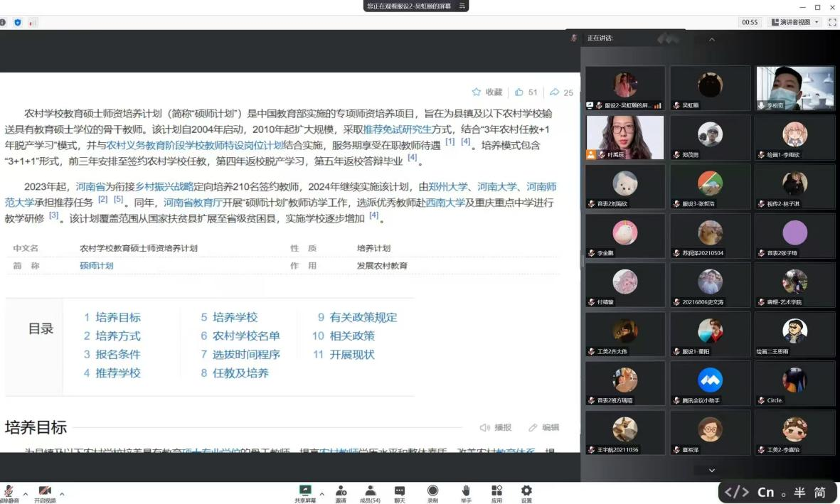This screenshot has width=840, height=504.
Task: Start recording with the 录制 icon
Action: pyautogui.click(x=432, y=490)
